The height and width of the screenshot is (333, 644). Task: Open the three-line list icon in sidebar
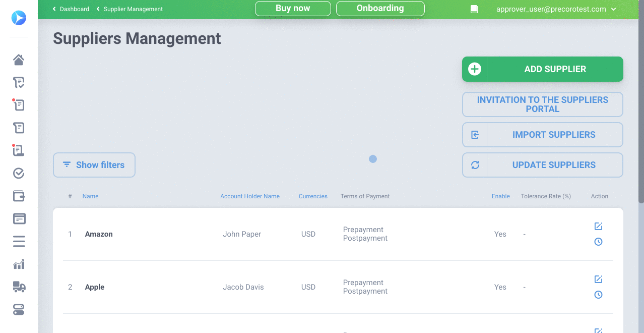tap(19, 242)
